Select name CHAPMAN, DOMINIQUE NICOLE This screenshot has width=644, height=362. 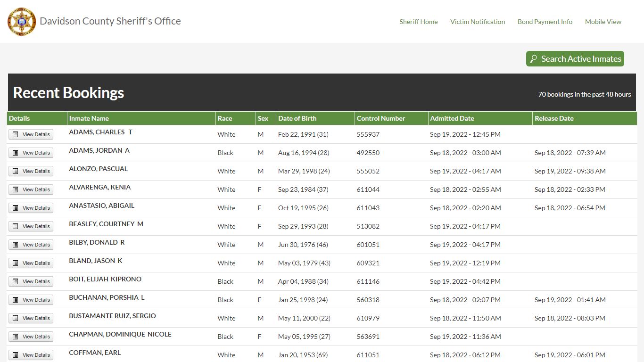pyautogui.click(x=120, y=334)
